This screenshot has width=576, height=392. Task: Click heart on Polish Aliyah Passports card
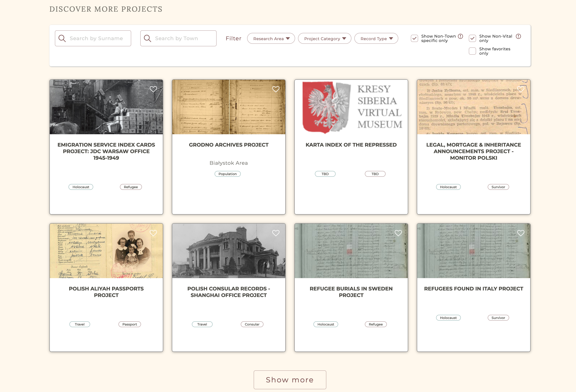click(153, 233)
